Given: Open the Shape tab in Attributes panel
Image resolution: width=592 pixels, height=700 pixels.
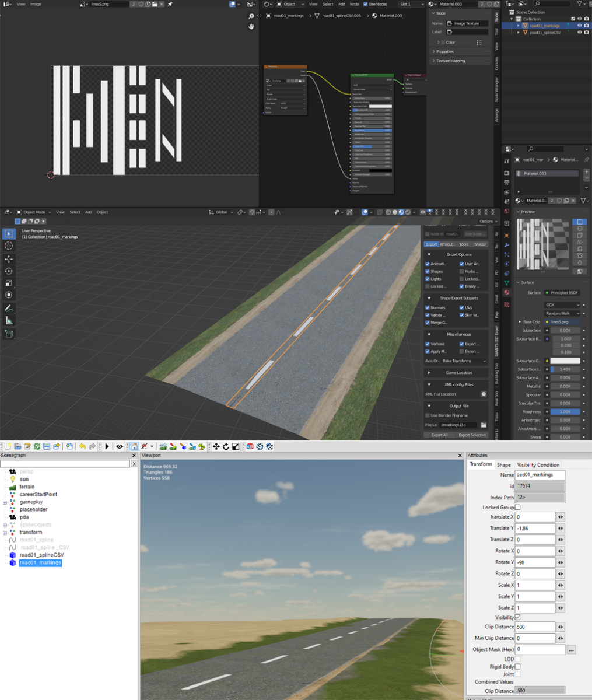Looking at the screenshot, I should click(503, 465).
